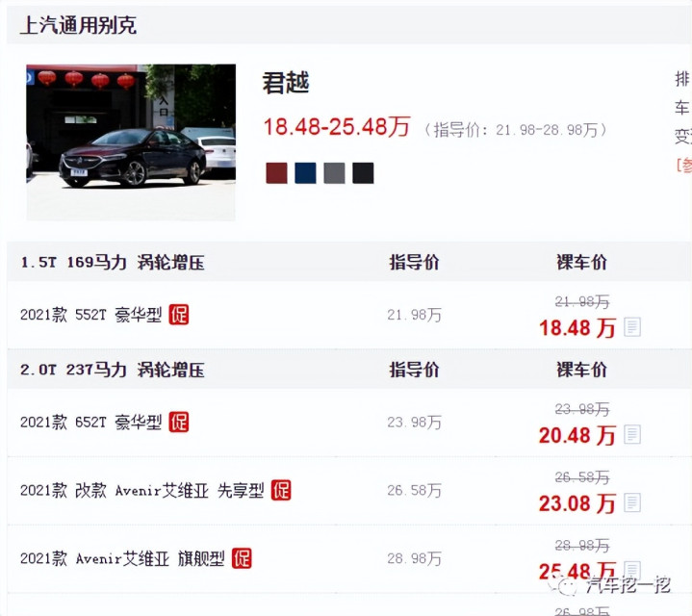The width and height of the screenshot is (692, 616).
Task: Click the 23.08 万 bare car price
Action: (x=577, y=503)
